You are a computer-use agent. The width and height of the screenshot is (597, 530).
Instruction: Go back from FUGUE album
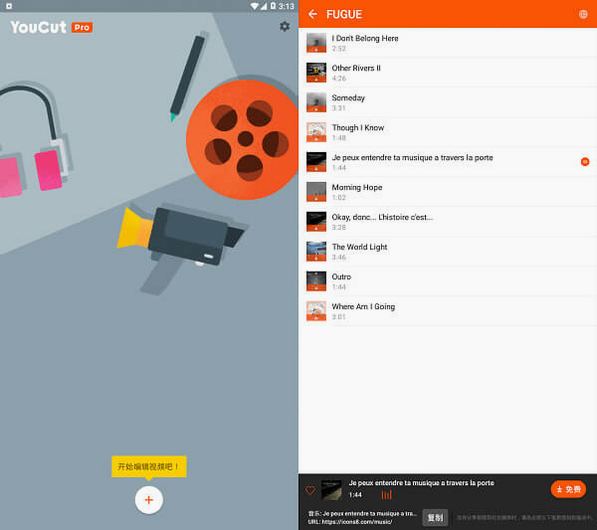click(313, 14)
